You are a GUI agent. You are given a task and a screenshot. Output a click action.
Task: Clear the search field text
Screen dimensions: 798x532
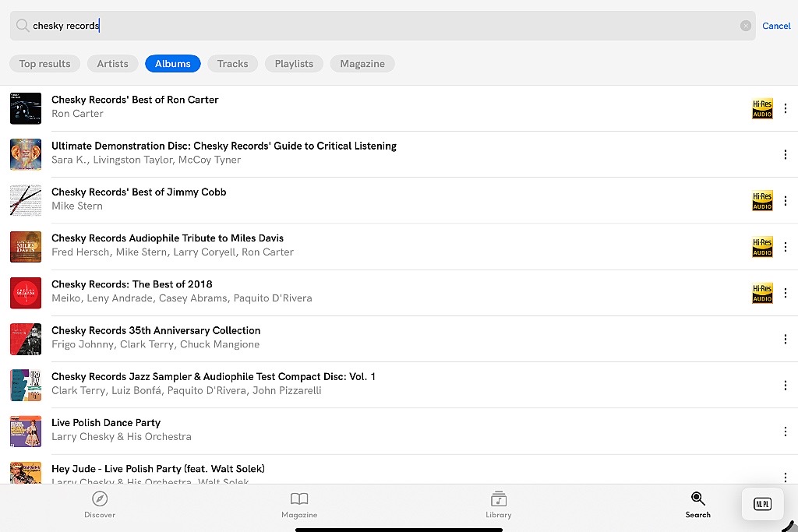[x=746, y=26]
